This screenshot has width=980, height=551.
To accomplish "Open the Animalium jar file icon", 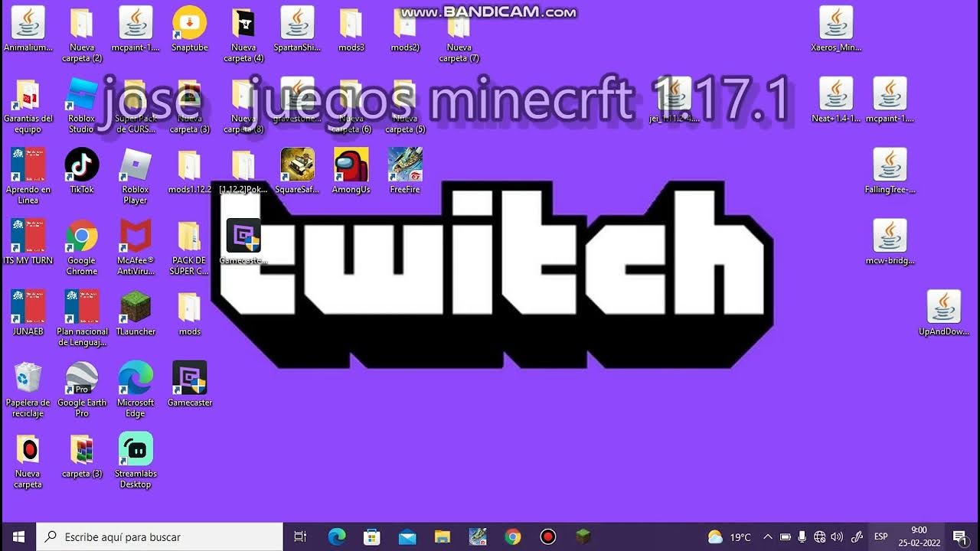I will [28, 23].
